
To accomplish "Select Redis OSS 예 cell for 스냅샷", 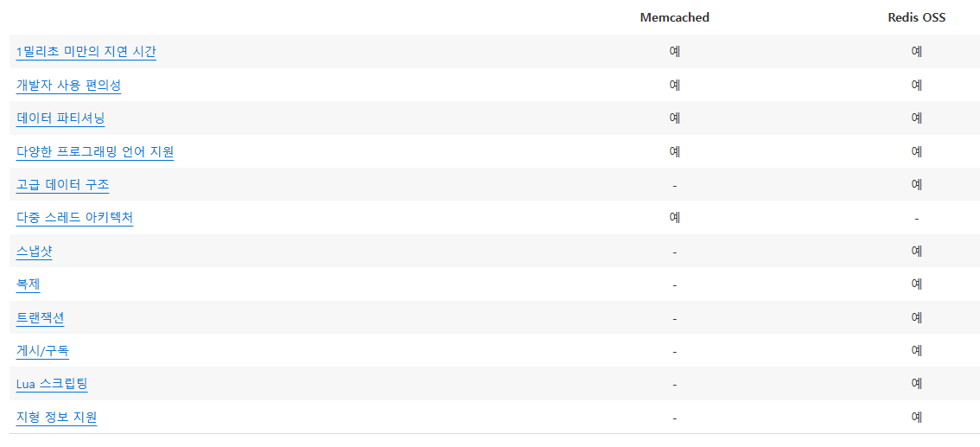I will point(916,252).
